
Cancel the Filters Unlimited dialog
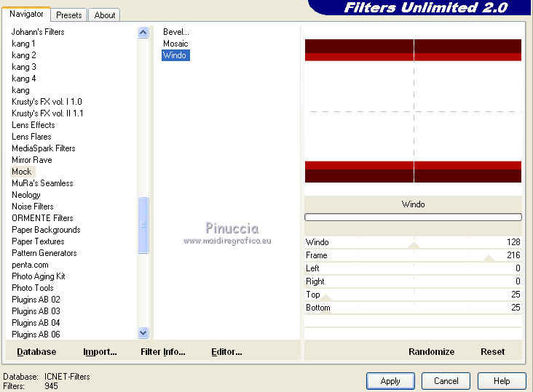(x=446, y=381)
